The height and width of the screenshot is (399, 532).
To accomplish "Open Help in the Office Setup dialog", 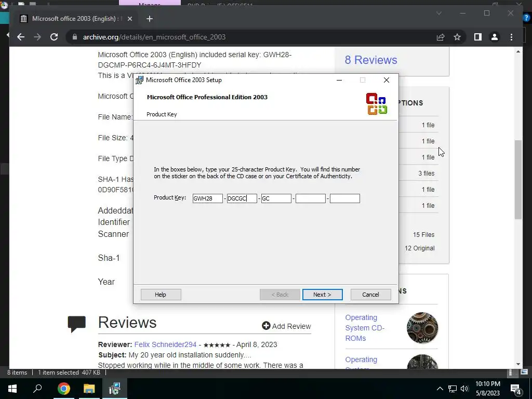I will click(161, 295).
